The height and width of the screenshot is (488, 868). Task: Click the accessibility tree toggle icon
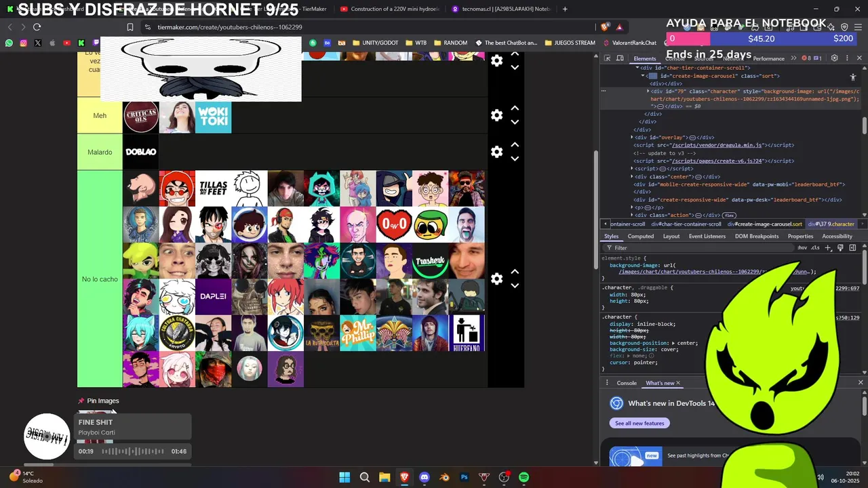[853, 77]
